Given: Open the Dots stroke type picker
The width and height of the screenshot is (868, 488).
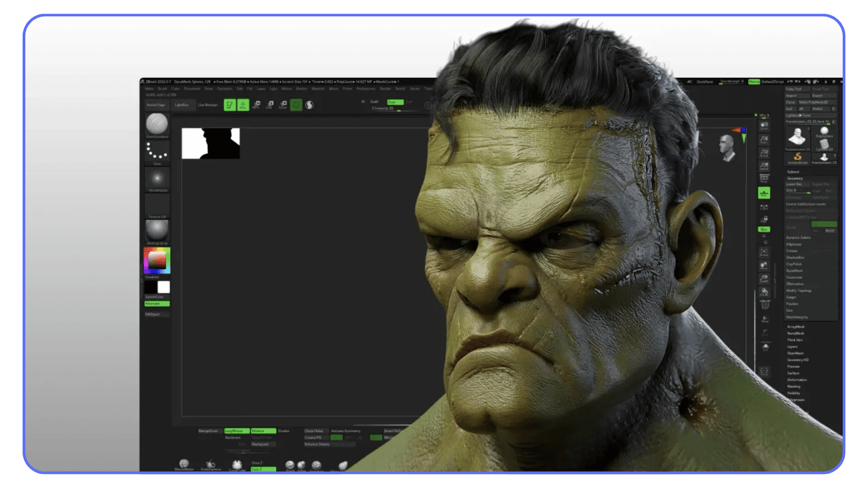Looking at the screenshot, I should [157, 151].
